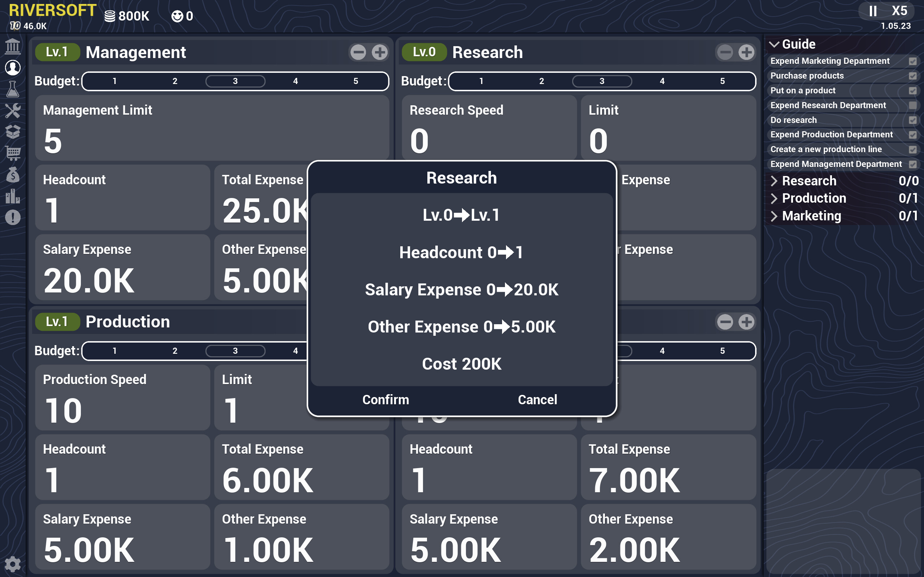Select the tools icon in sidebar
The width and height of the screenshot is (924, 577).
click(13, 111)
